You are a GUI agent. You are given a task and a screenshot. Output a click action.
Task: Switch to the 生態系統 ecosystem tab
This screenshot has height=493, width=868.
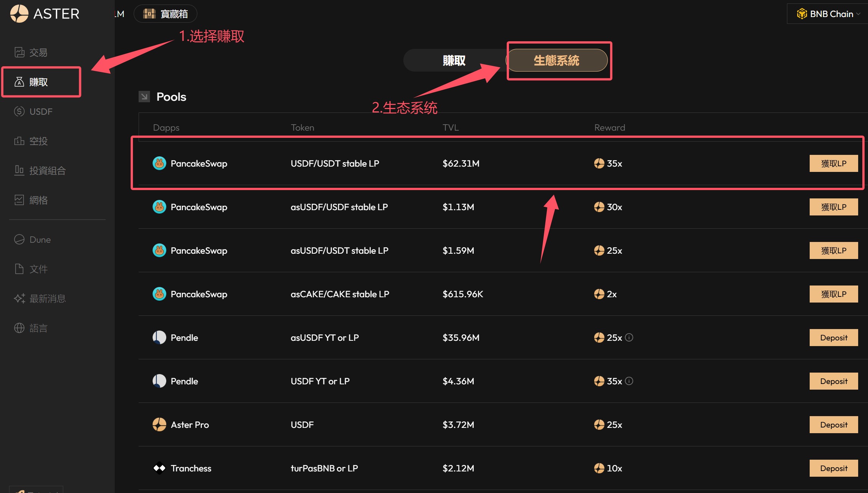[557, 60]
